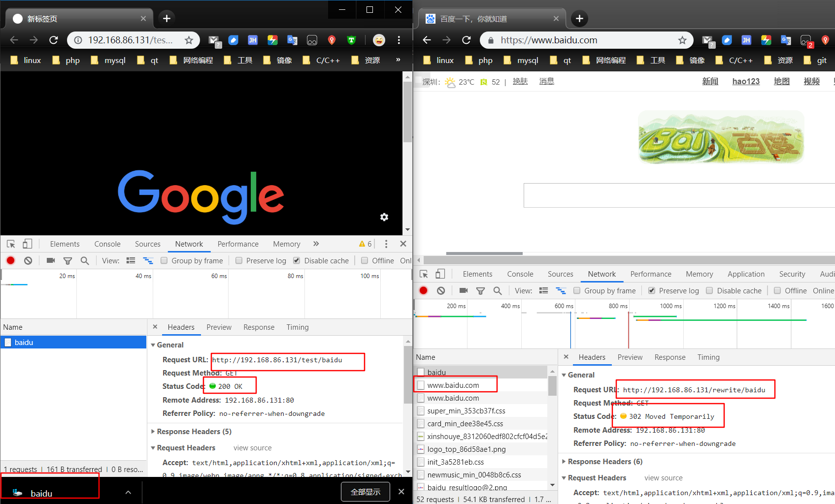Open baidu download options chevron
This screenshot has width=835, height=504.
128,492
